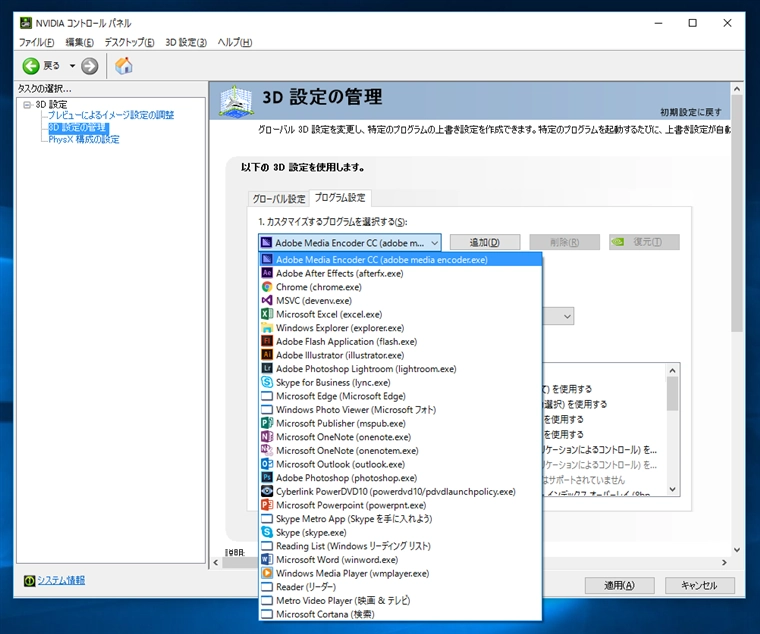Click the 復元(I) button
Screen dimensions: 760x634
644,242
